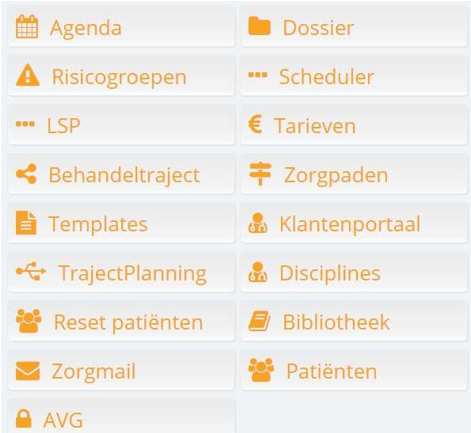Click the USB branch icon for TrajectPlanning
The width and height of the screenshot is (471, 433).
(x=31, y=271)
